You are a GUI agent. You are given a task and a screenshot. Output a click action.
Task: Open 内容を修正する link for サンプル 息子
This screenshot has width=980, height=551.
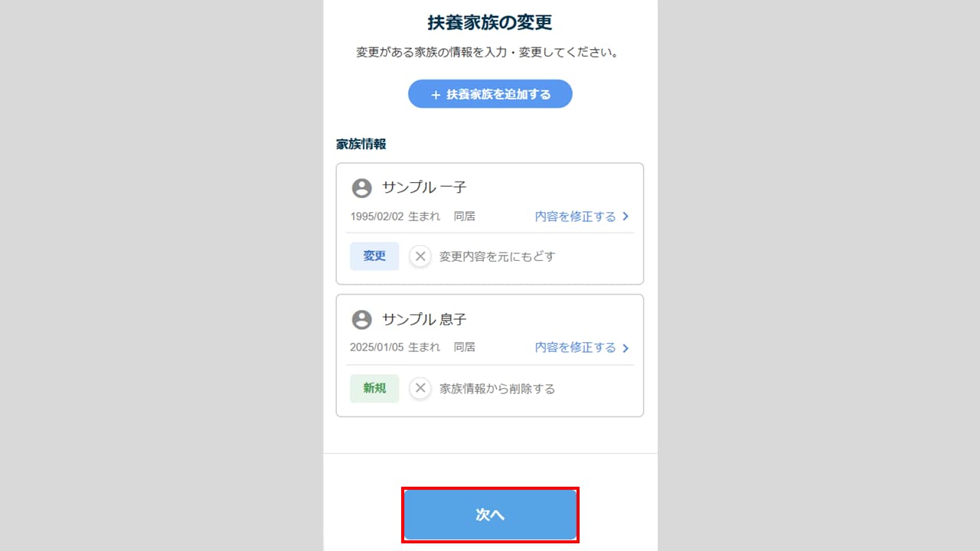tap(576, 347)
